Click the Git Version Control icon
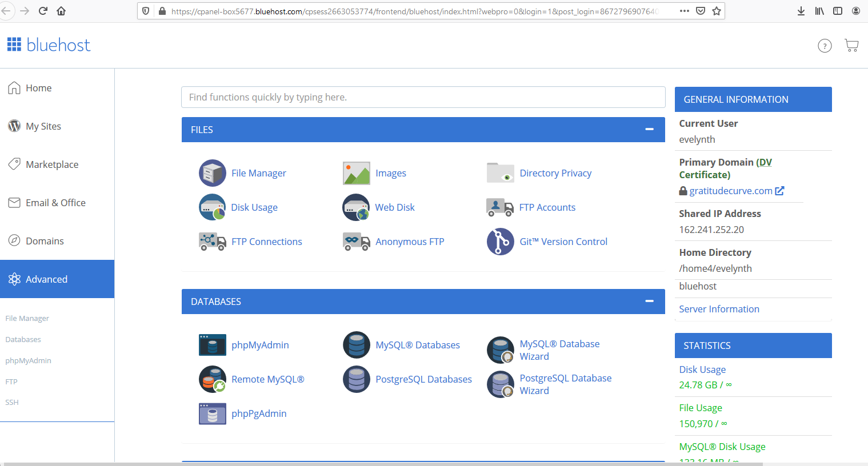The image size is (868, 466). (500, 242)
